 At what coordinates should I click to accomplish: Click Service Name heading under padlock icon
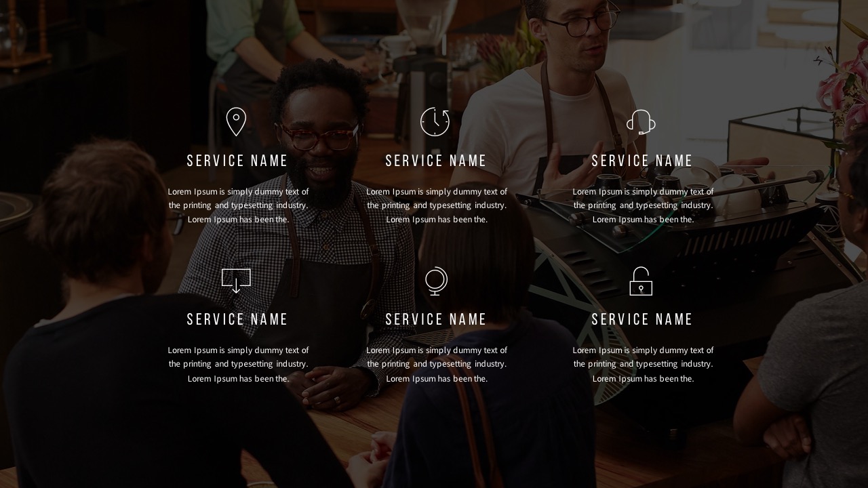(x=642, y=320)
